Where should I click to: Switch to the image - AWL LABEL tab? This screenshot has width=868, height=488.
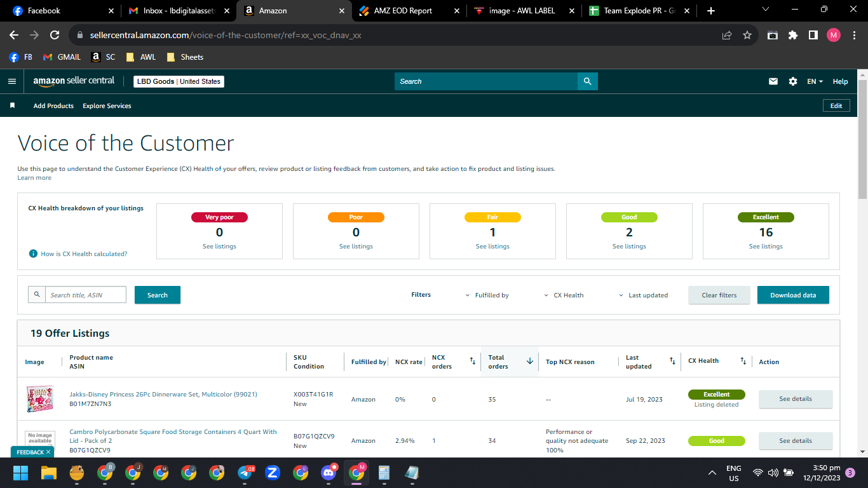[524, 11]
